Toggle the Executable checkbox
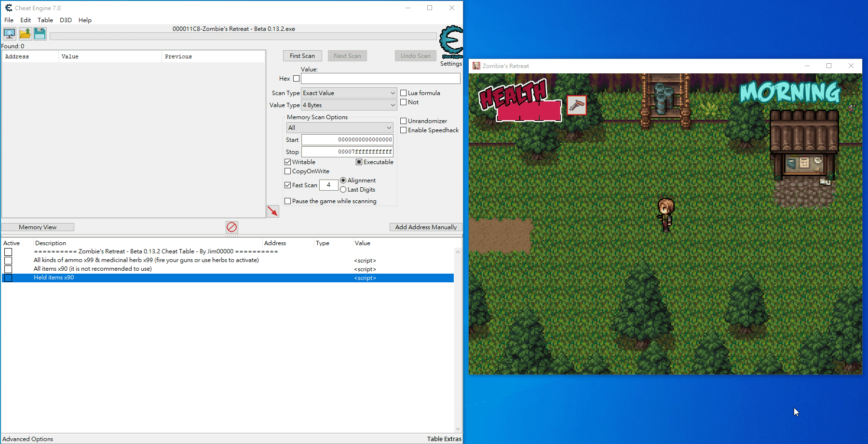 pos(359,162)
